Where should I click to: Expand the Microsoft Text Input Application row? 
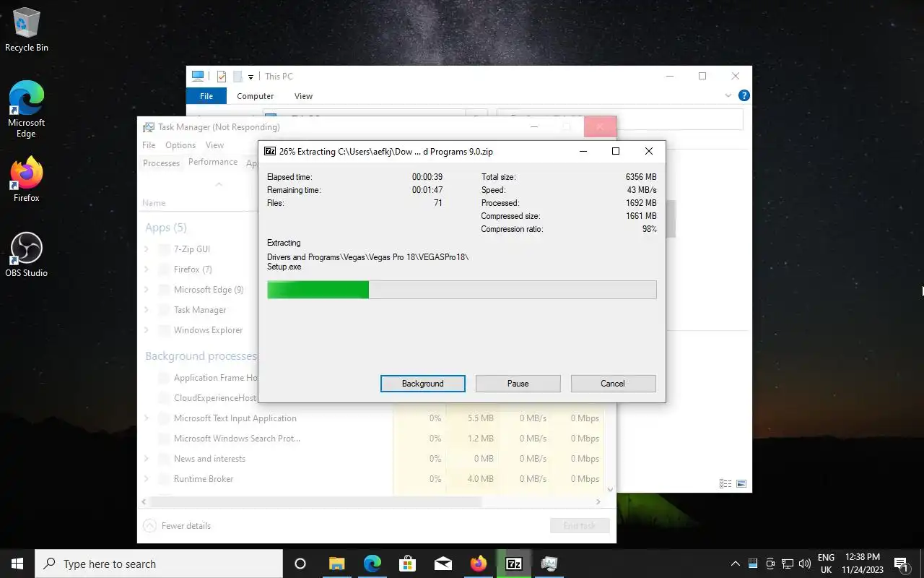147,418
